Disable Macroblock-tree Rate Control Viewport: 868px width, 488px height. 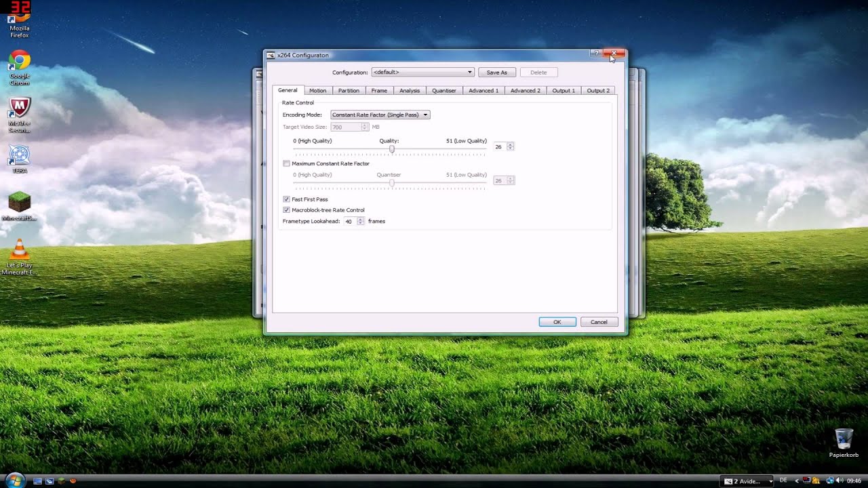point(286,210)
